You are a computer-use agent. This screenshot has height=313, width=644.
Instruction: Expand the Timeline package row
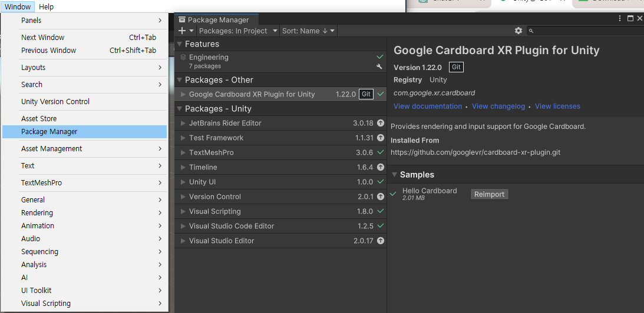point(183,167)
